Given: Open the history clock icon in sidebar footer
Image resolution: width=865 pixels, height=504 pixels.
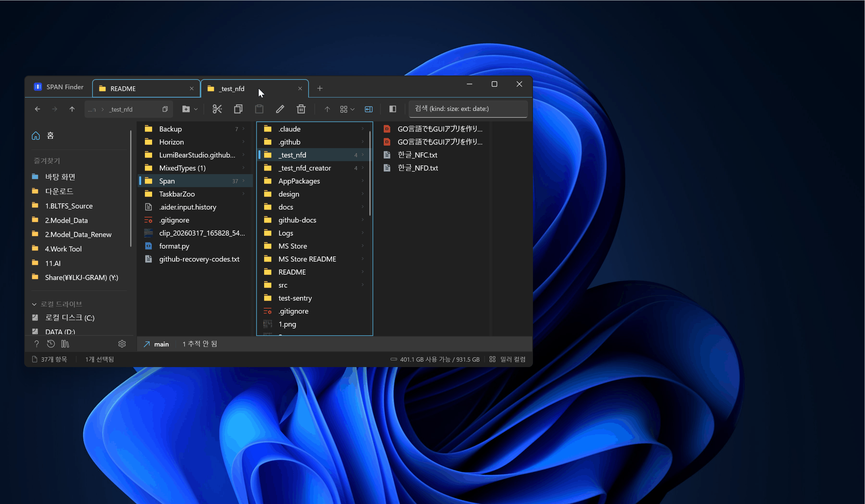Looking at the screenshot, I should [x=51, y=344].
